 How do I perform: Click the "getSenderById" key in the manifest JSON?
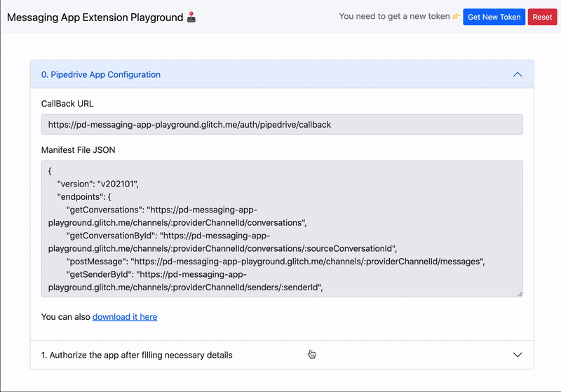point(99,274)
